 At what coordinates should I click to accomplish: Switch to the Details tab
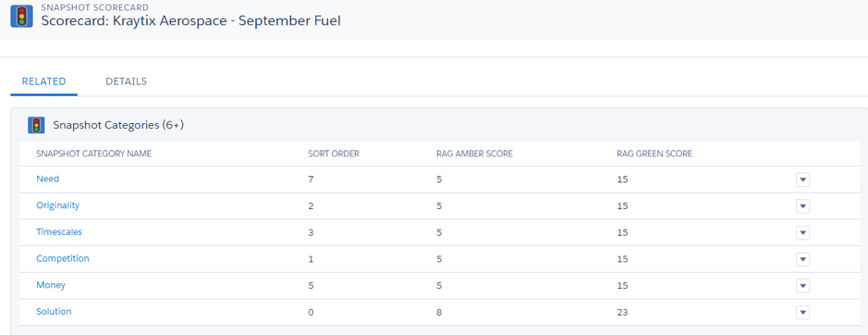127,81
